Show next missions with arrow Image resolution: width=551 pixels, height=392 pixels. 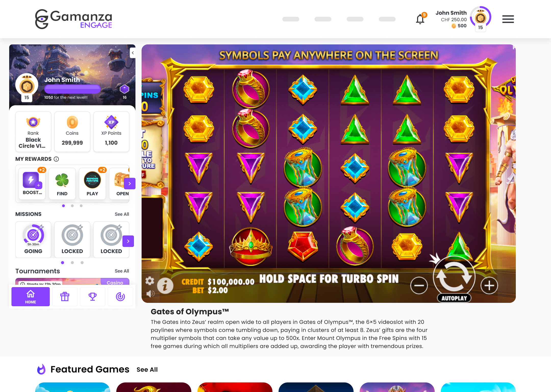click(128, 241)
